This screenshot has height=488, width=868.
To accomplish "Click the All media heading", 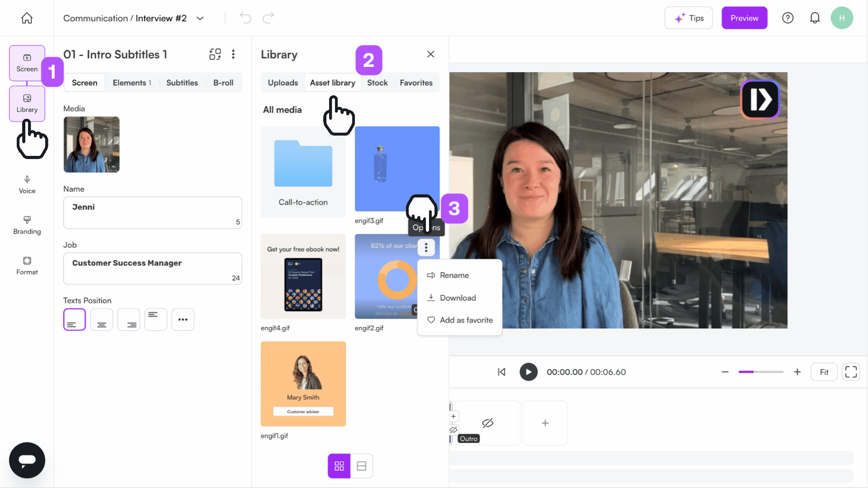I will (283, 110).
